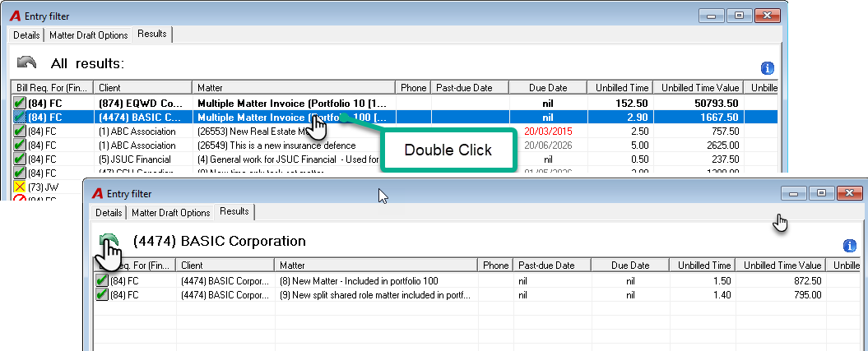This screenshot has width=868, height=351.
Task: Sort by Unbilled Time in All results window
Action: tap(621, 88)
